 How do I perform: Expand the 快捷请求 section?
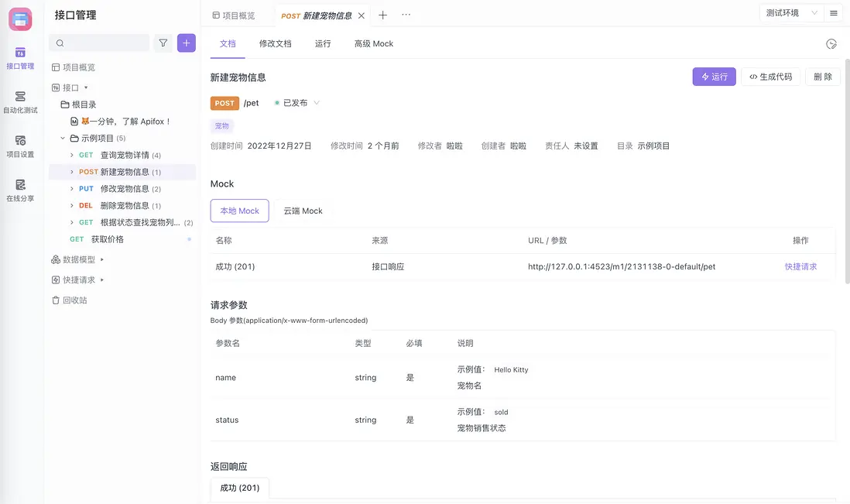(102, 280)
